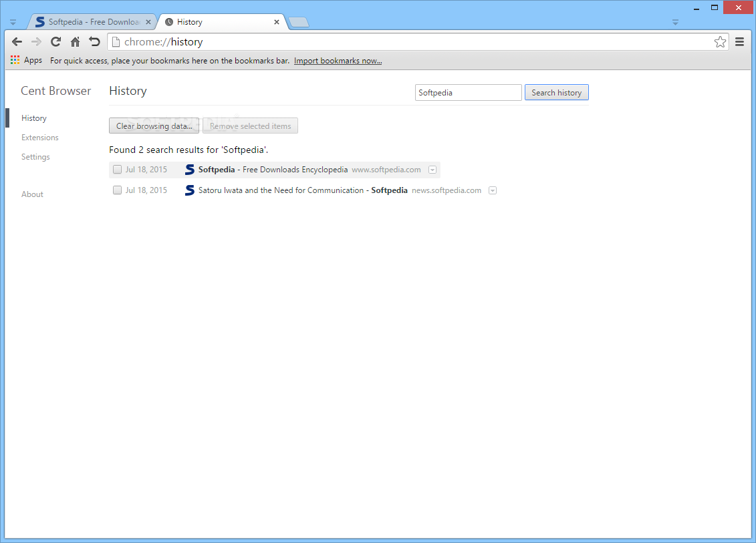Open the Satoru Iwata article link

[x=303, y=190]
